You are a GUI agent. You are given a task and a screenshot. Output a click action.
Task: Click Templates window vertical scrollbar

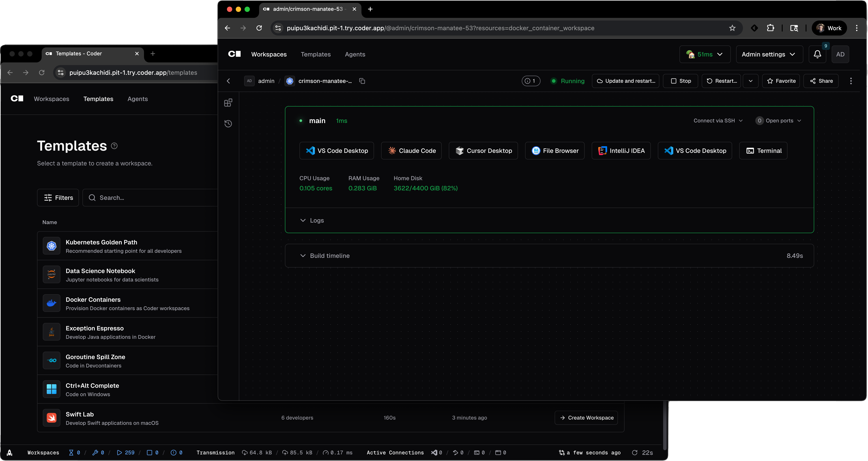pos(665,425)
